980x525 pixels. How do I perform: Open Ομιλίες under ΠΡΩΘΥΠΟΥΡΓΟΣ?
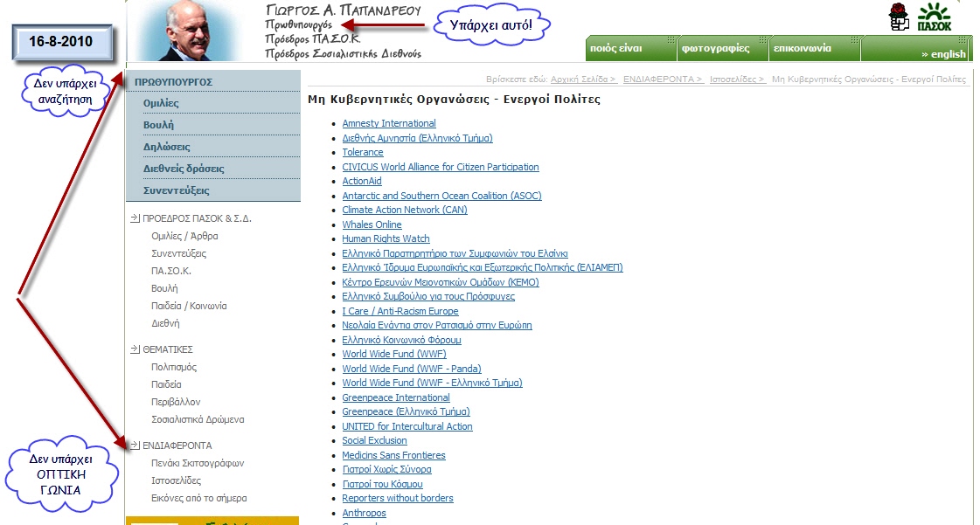(161, 103)
